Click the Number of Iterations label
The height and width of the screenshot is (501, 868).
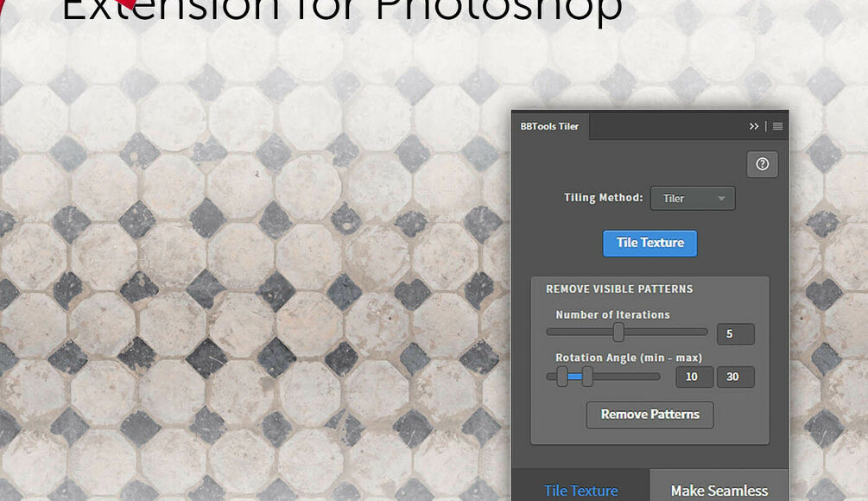coord(612,315)
